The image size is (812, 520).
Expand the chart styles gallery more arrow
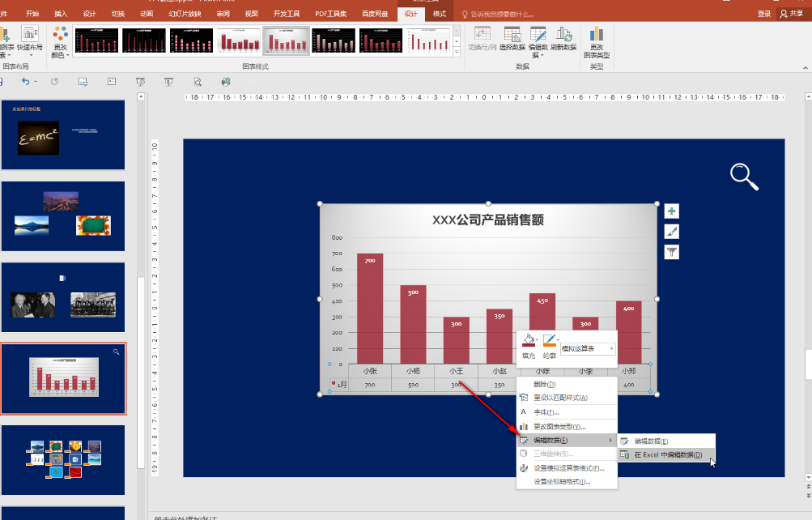pos(457,51)
